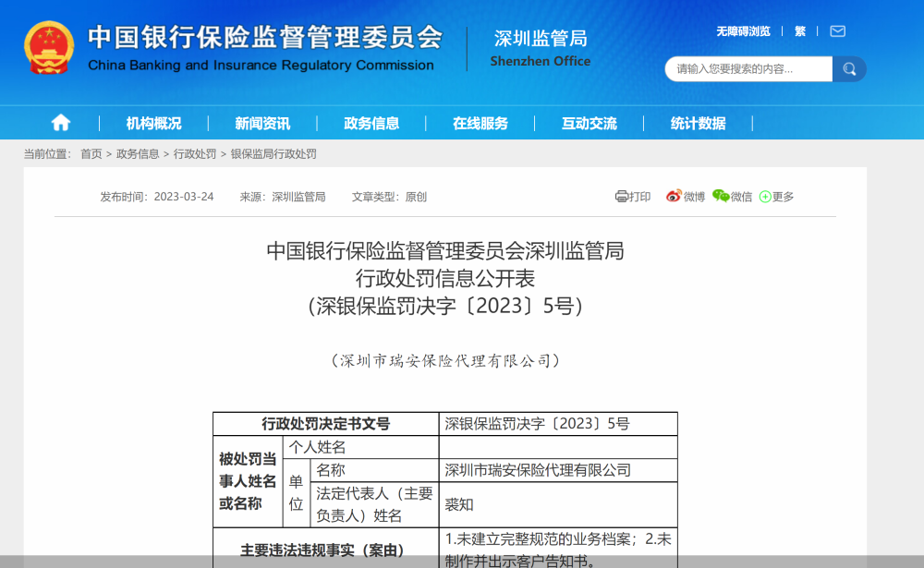
Task: Click the 中国银行保险监督管理委员会 site title
Action: pyautogui.click(x=265, y=37)
